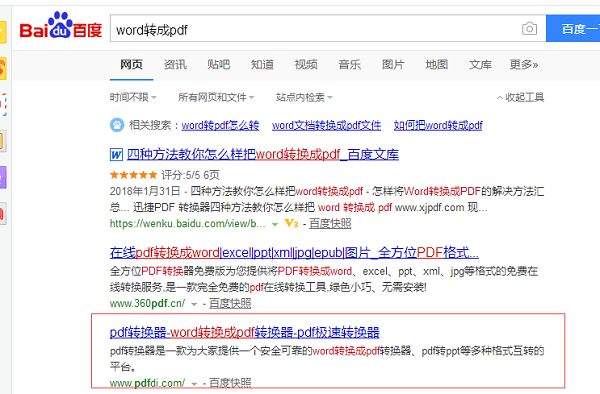Click 更多» to show more categories
Viewport: 600px width, 394px height.
point(523,65)
